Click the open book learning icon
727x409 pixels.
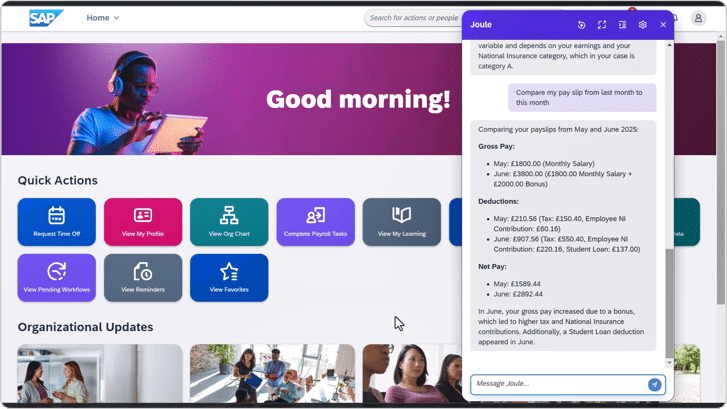[x=402, y=215]
